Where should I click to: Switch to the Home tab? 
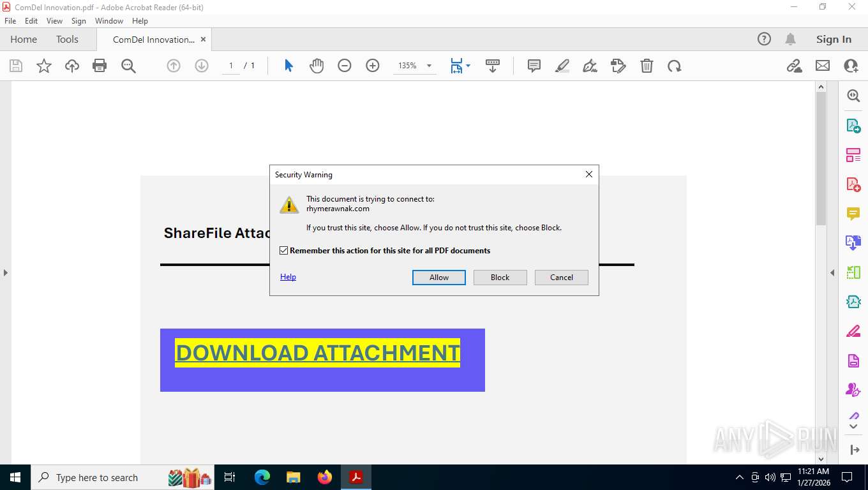[24, 39]
